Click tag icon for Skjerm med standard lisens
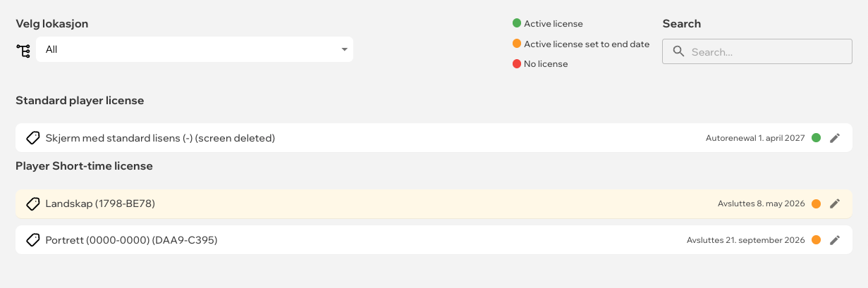Image resolution: width=868 pixels, height=288 pixels. click(x=32, y=138)
